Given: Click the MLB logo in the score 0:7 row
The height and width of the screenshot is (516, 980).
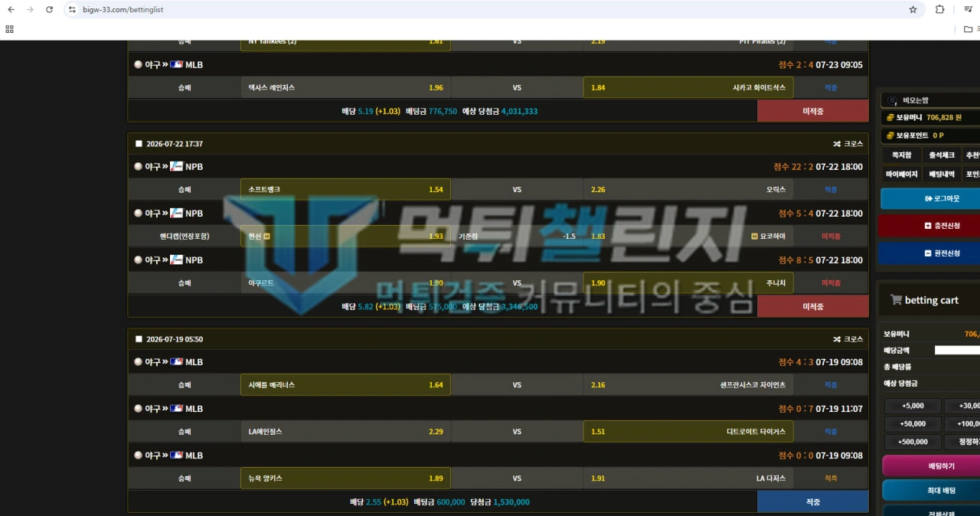Looking at the screenshot, I should 176,409.
